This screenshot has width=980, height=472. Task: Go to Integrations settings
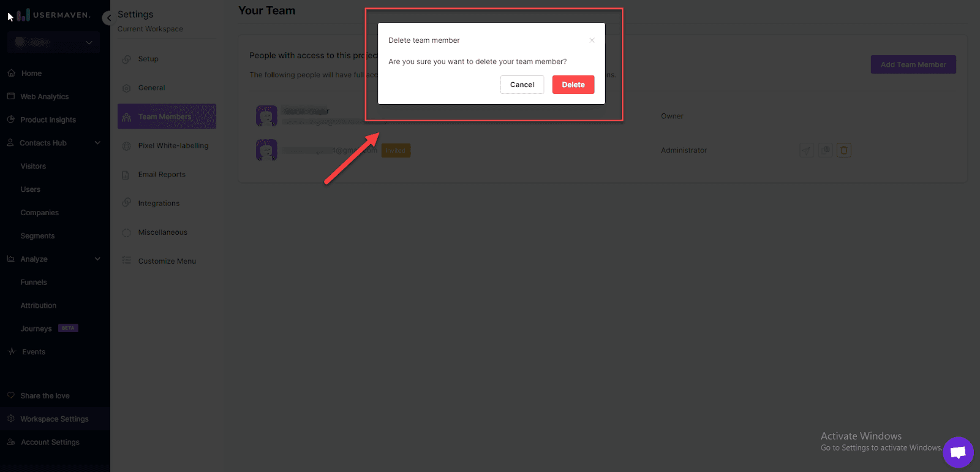[159, 204]
